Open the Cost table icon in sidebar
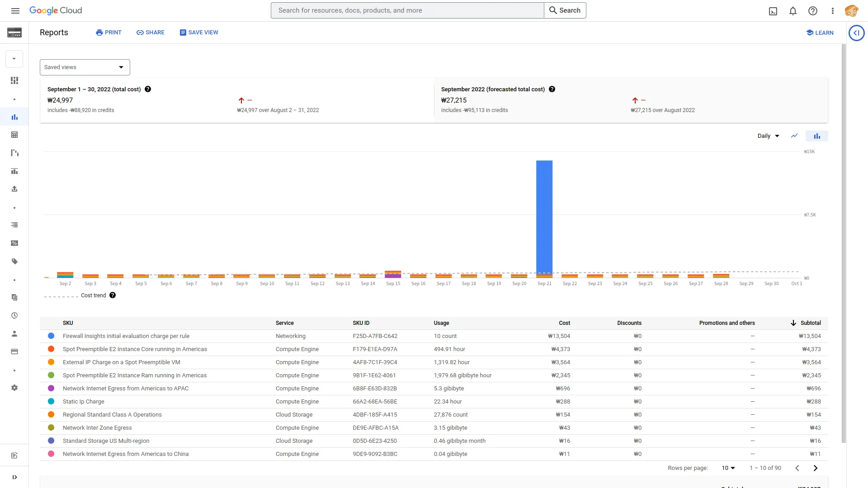Viewport: 868px width, 488px height. point(14,135)
